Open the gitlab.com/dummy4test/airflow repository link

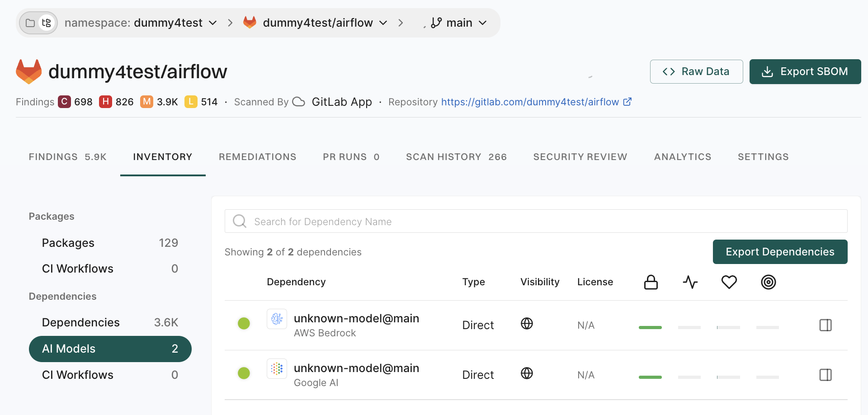[x=530, y=102]
